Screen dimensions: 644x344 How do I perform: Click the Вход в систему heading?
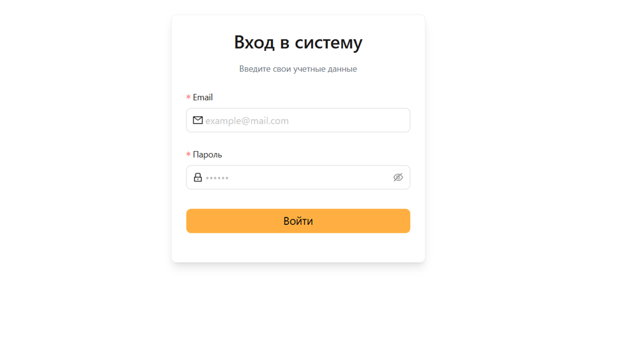(x=298, y=42)
